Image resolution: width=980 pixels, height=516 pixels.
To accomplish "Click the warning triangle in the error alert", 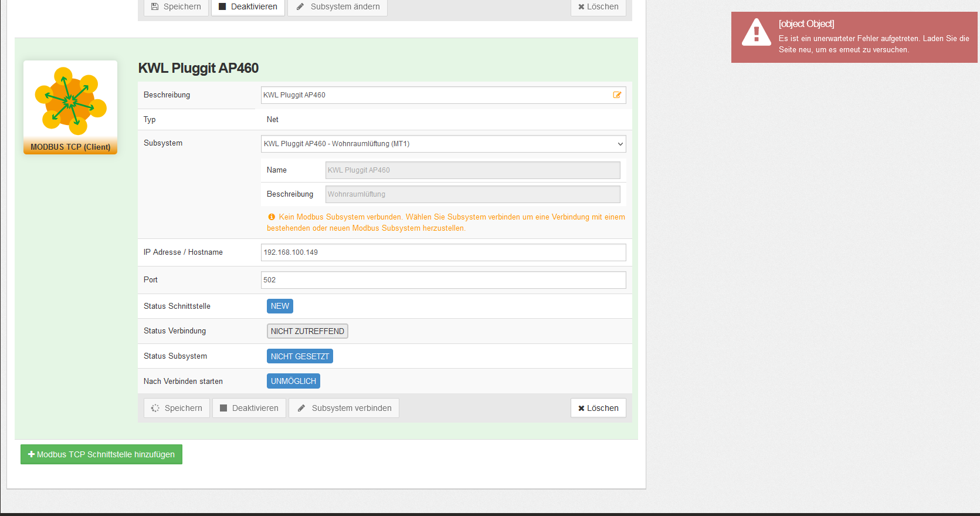I will (756, 33).
